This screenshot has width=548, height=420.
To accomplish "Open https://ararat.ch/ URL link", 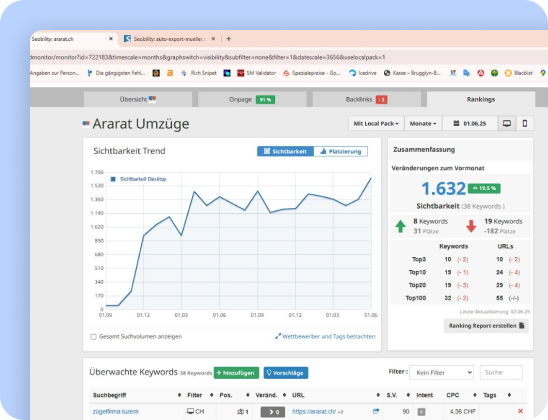I will click(314, 412).
